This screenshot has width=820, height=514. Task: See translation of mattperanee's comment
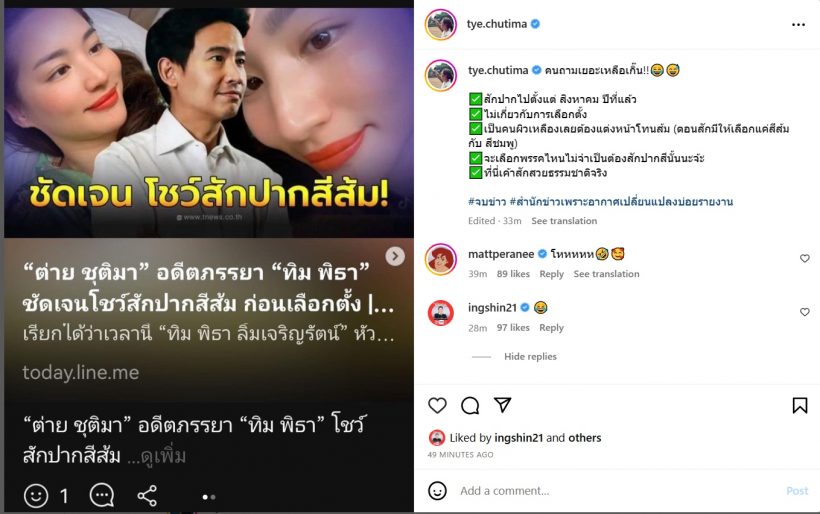[606, 274]
